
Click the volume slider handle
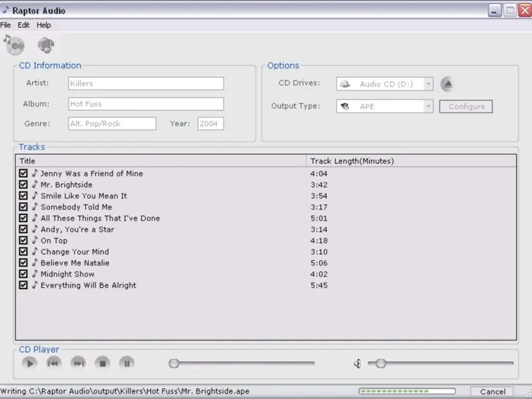click(380, 363)
